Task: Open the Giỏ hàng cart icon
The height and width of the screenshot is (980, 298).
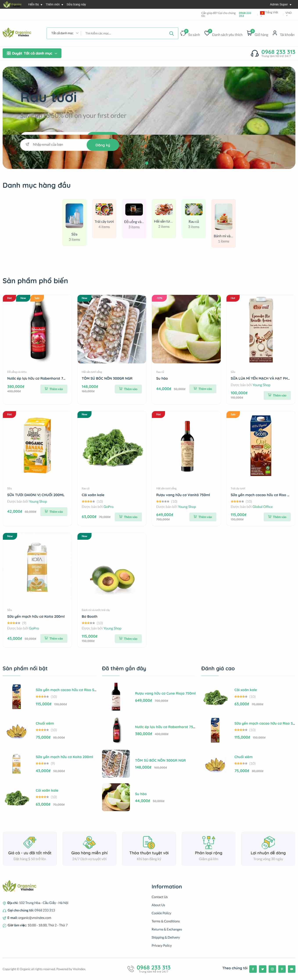Action: tap(249, 34)
